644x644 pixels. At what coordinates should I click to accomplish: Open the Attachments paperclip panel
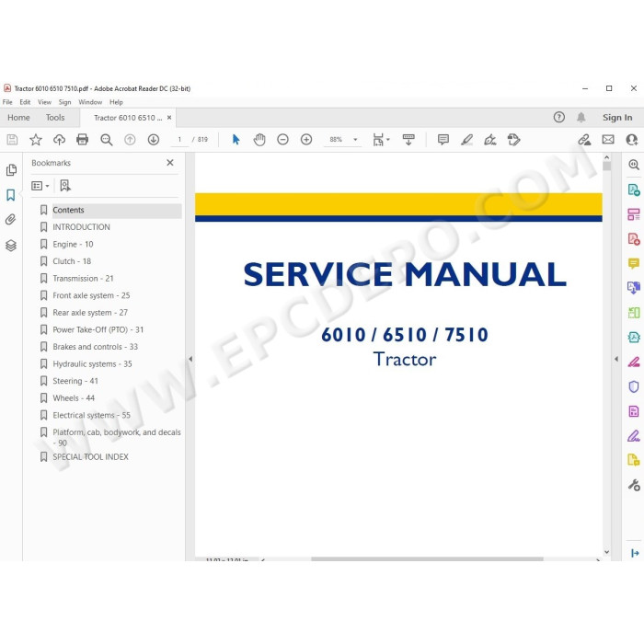[x=11, y=220]
